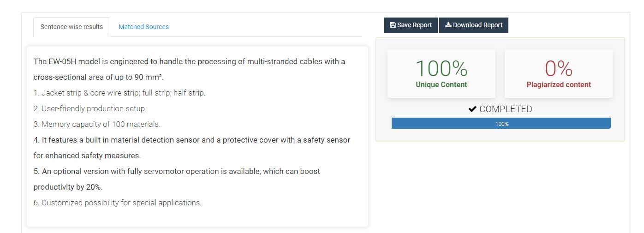644x233 pixels.
Task: Click the COMPLETED status label
Action: 506,109
